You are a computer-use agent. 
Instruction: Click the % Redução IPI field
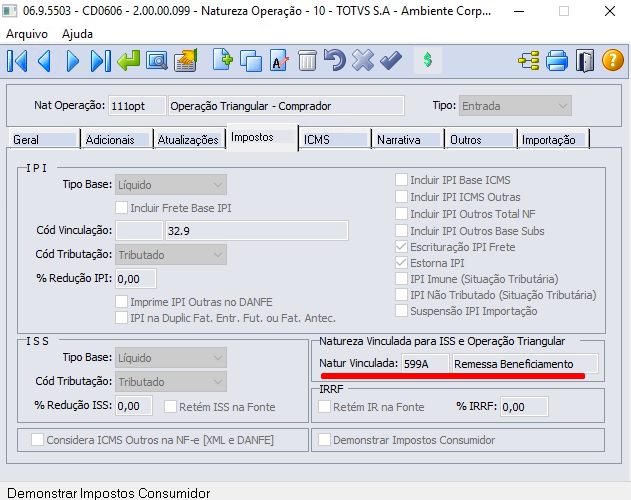coord(136,279)
